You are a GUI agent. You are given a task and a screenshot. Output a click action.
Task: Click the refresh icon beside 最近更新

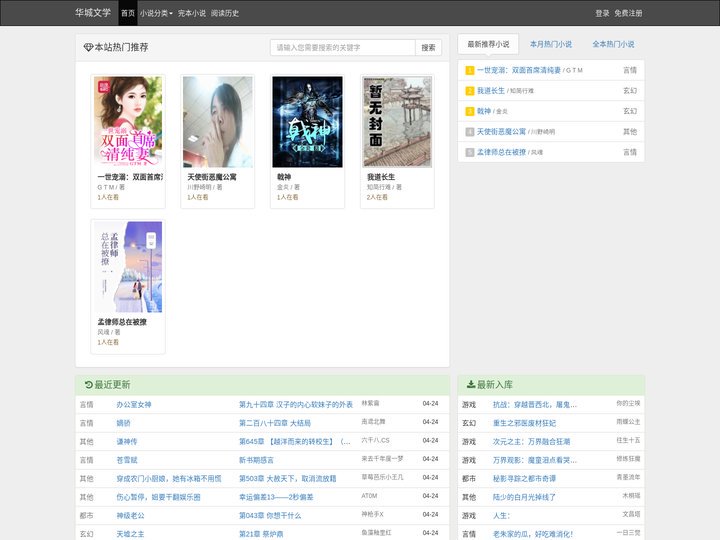[89, 384]
